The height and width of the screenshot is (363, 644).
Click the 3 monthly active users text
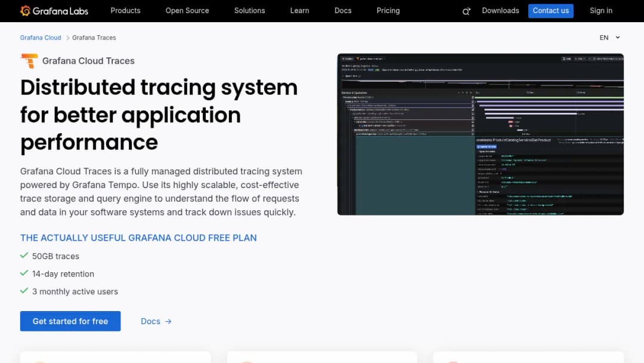point(75,291)
